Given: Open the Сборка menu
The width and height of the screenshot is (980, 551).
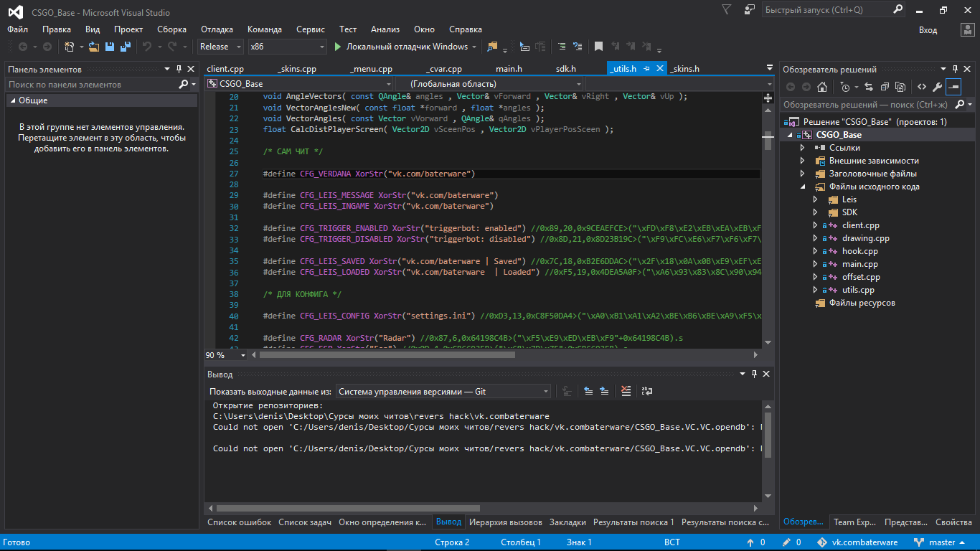Looking at the screenshot, I should tap(171, 29).
